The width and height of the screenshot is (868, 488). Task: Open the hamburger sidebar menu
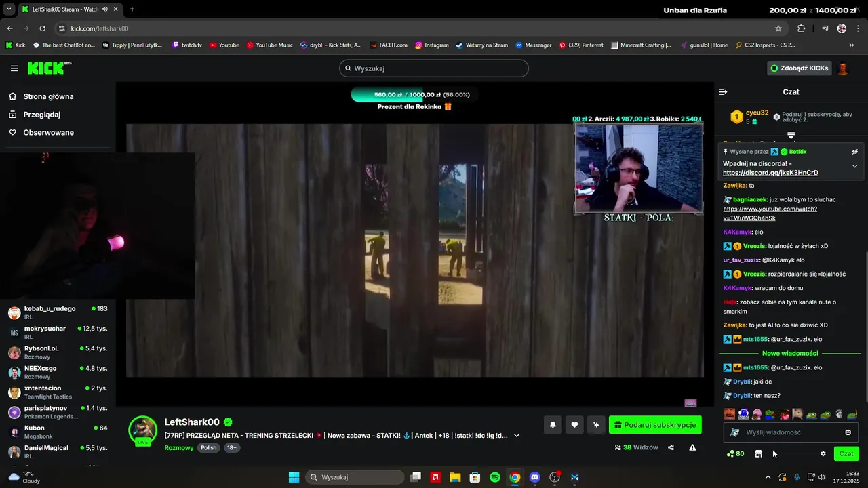click(x=14, y=68)
